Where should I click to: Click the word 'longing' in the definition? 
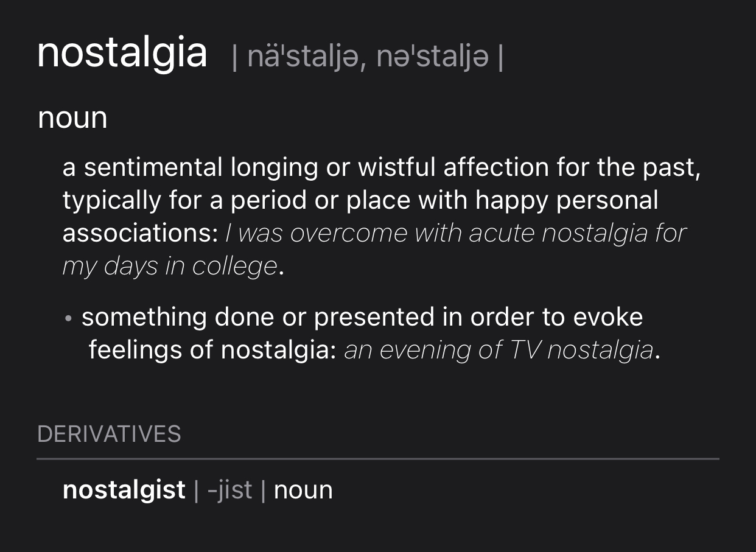(274, 169)
